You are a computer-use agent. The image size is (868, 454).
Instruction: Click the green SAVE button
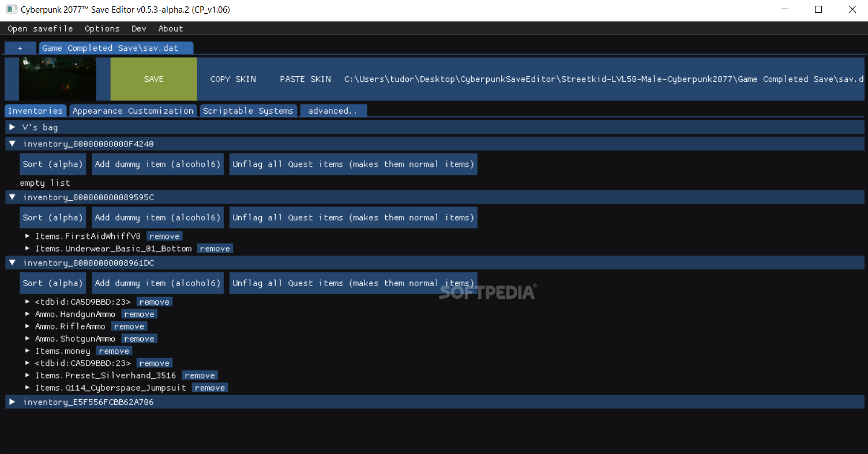click(153, 79)
